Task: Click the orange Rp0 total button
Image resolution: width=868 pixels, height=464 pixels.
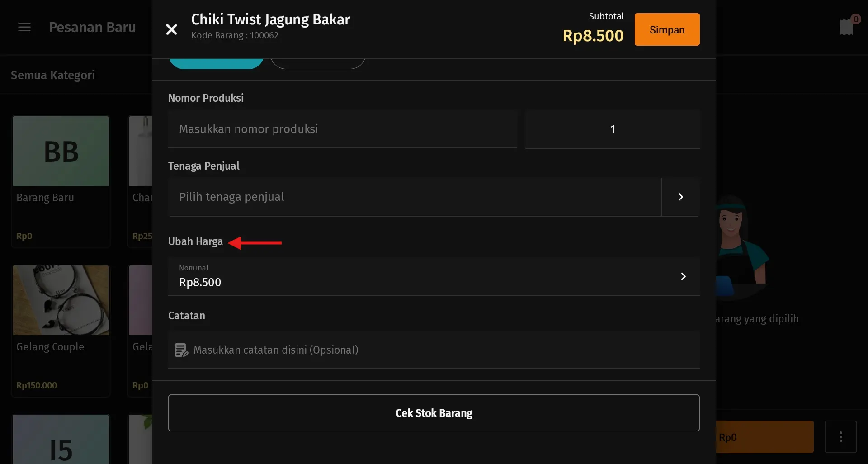Action: point(764,437)
